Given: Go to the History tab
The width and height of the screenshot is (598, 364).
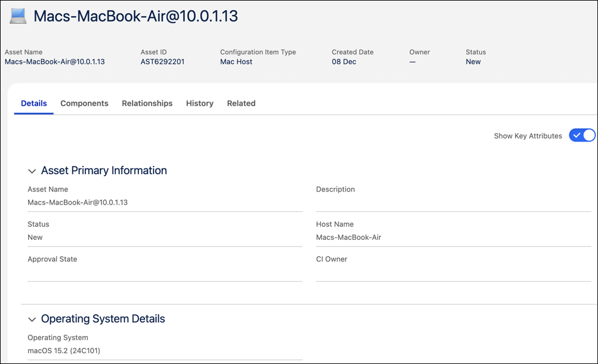Looking at the screenshot, I should (200, 103).
